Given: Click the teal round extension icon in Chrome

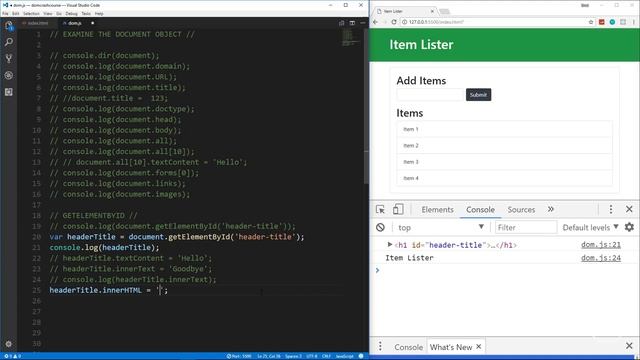Looking at the screenshot, I should (x=612, y=22).
